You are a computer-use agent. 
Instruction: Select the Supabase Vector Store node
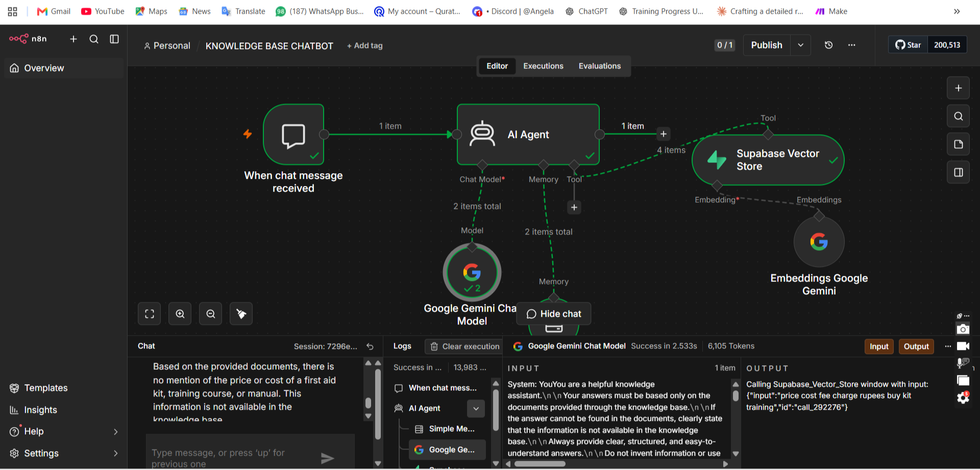click(x=768, y=160)
